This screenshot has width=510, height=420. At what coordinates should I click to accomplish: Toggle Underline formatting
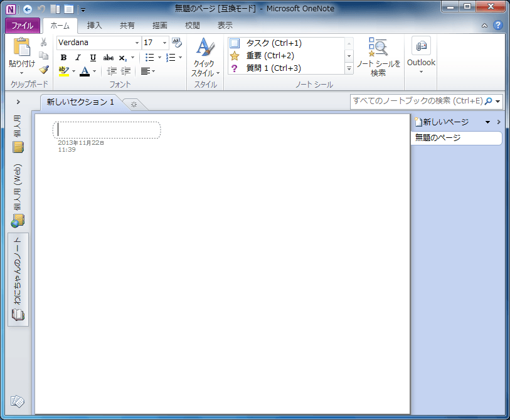(93, 58)
